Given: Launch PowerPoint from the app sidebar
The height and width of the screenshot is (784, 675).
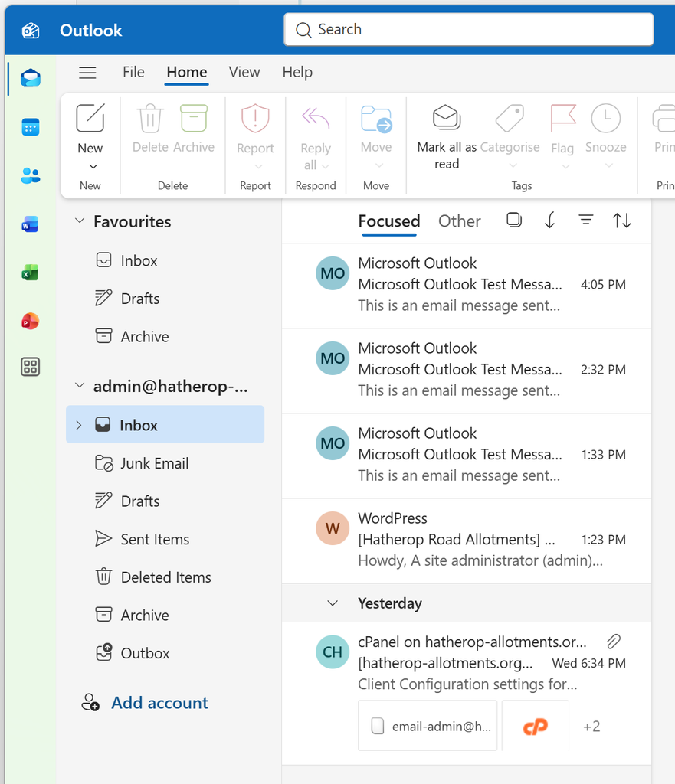Looking at the screenshot, I should 30,321.
